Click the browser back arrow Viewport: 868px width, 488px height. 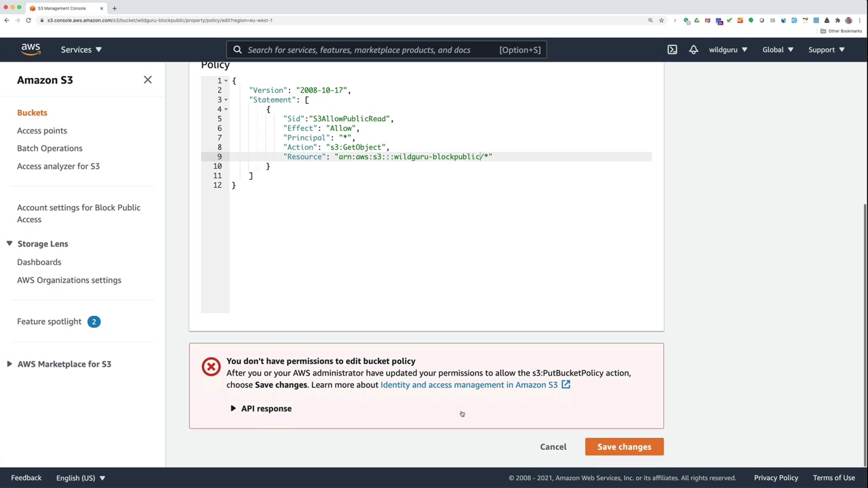tap(7, 20)
